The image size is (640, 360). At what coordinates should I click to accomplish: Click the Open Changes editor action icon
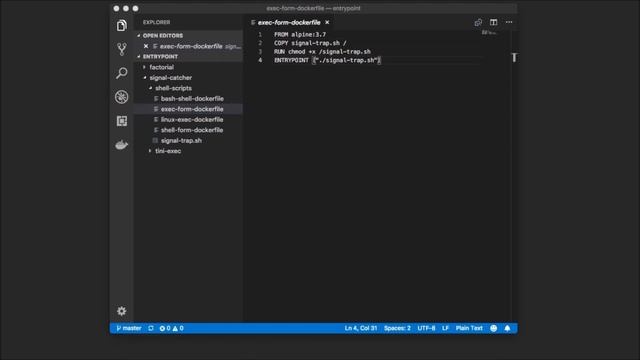pyautogui.click(x=478, y=22)
